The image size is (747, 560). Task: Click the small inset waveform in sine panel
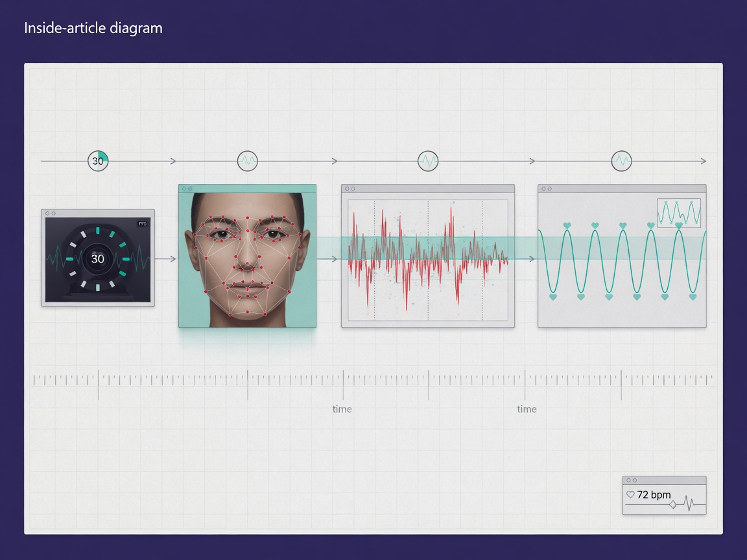679,213
